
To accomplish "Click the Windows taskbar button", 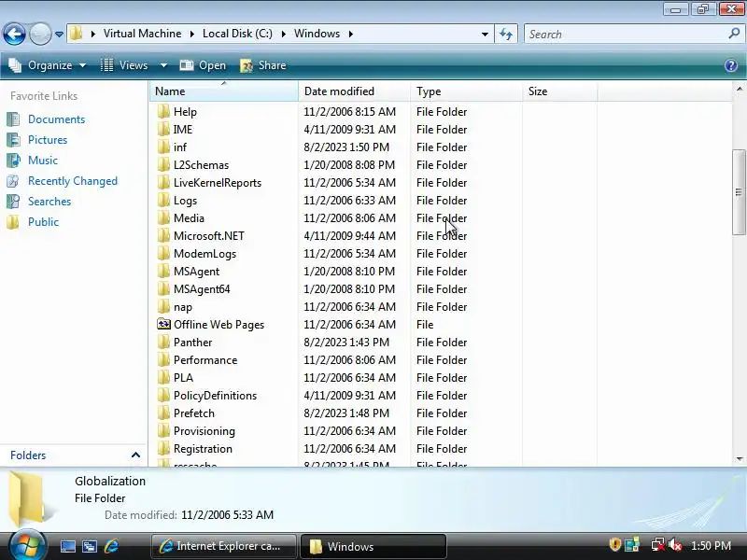I will coord(373,546).
